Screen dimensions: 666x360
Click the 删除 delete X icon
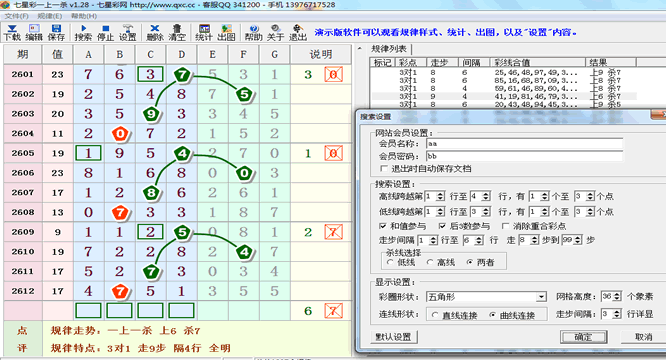(x=155, y=32)
